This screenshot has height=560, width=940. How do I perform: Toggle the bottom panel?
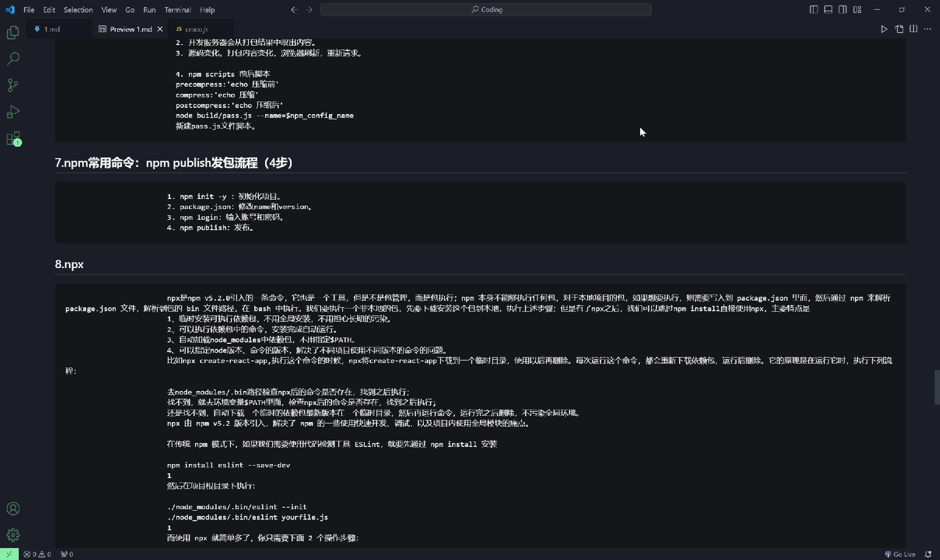click(x=828, y=9)
